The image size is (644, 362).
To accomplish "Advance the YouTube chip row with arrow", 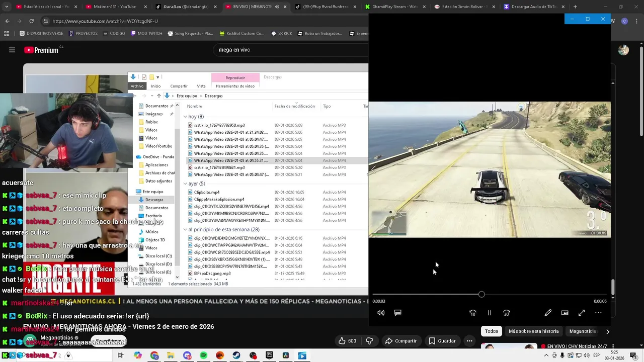I will pyautogui.click(x=607, y=332).
